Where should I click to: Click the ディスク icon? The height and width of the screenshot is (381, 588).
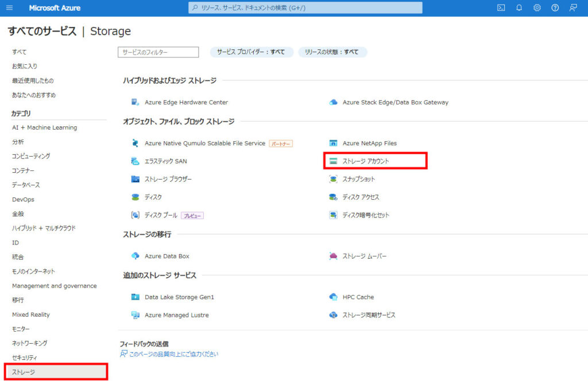point(135,197)
